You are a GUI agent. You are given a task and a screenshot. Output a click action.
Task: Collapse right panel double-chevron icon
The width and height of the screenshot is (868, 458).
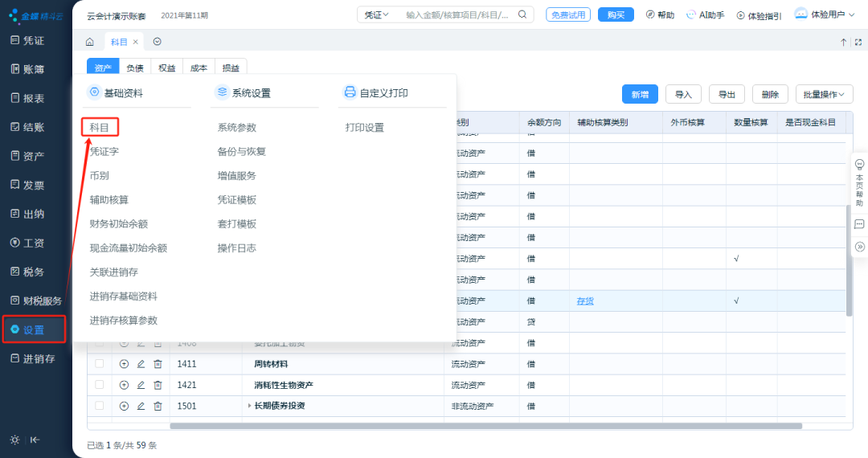point(859,247)
